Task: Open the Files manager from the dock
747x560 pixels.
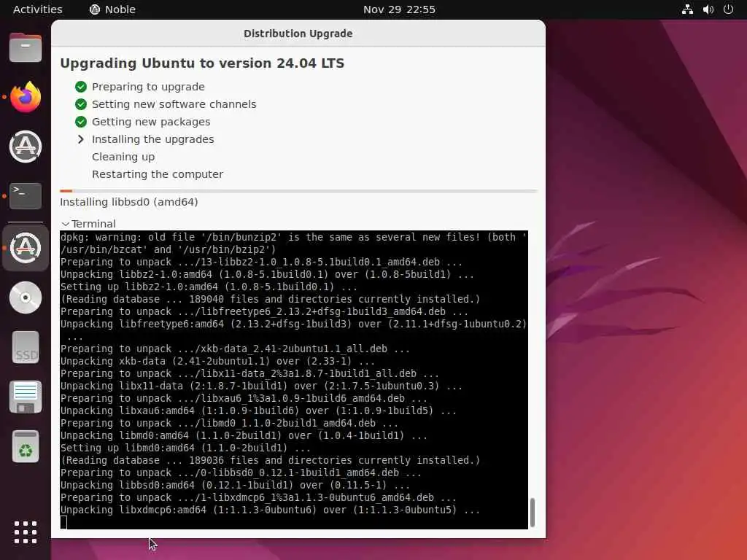Action: 26,47
